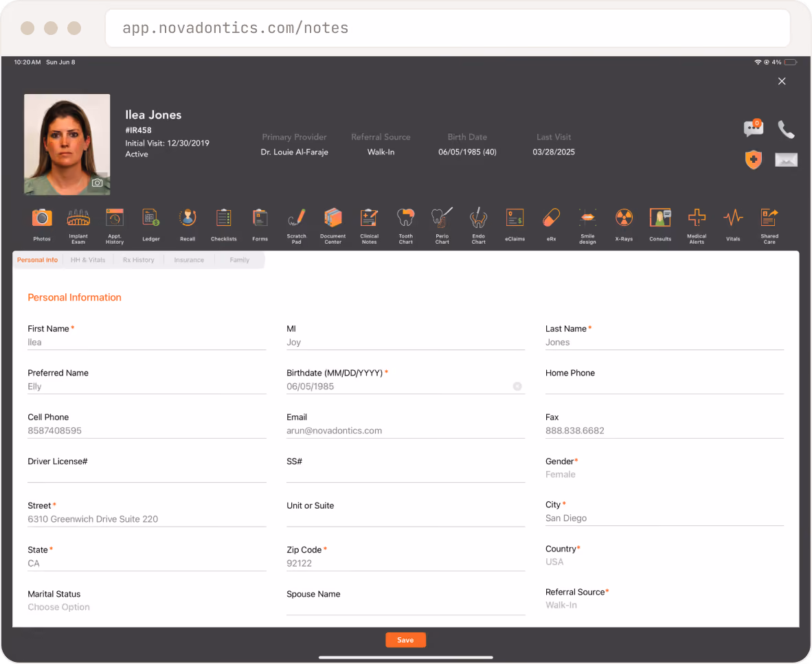Click the Email field

[x=405, y=431]
